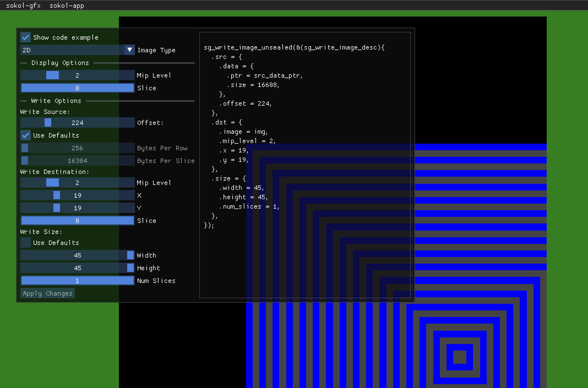Click the Write Destination Y slider
The width and height of the screenshot is (588, 388).
(x=77, y=208)
